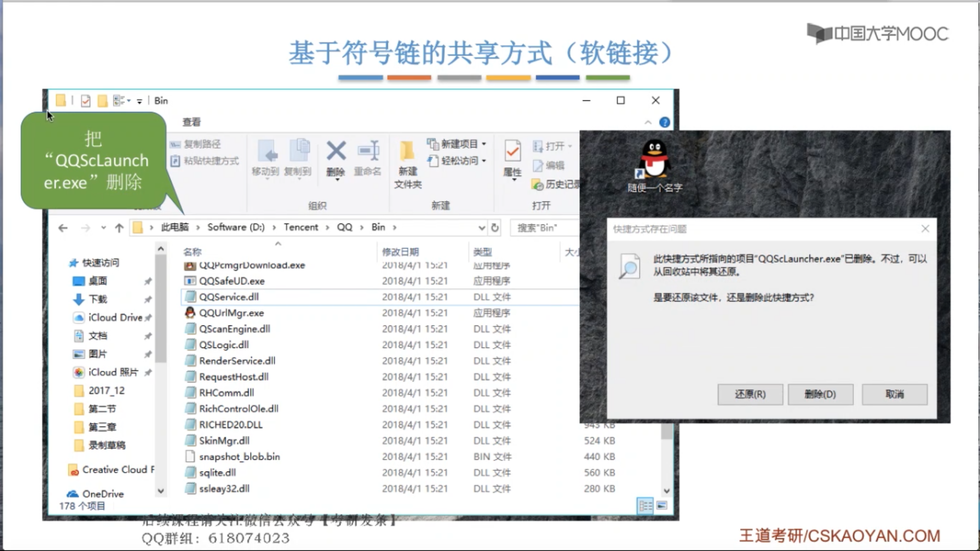Click the refresh icon beside address bar
This screenshot has height=551, width=980.
pyautogui.click(x=495, y=228)
